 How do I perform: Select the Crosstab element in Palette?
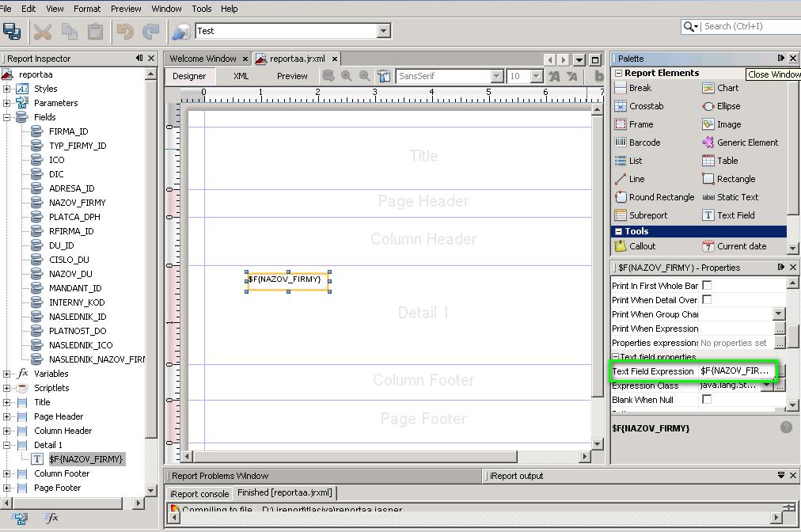click(639, 106)
